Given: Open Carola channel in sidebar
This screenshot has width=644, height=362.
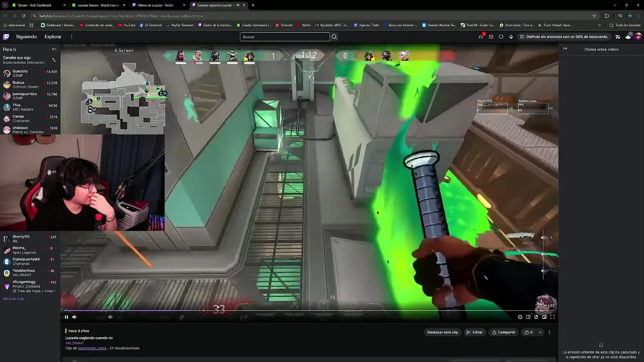Looking at the screenshot, I should 30,118.
